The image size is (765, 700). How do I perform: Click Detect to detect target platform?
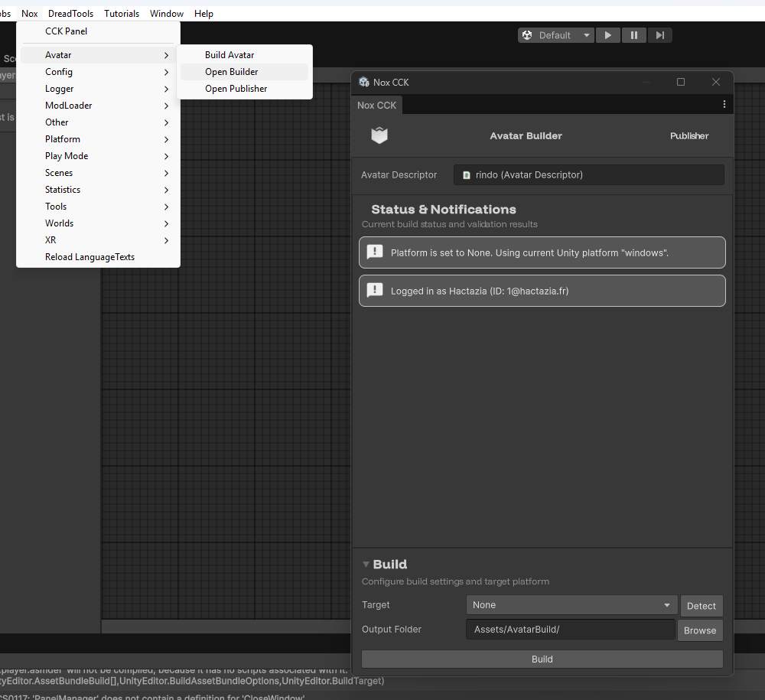pos(701,606)
